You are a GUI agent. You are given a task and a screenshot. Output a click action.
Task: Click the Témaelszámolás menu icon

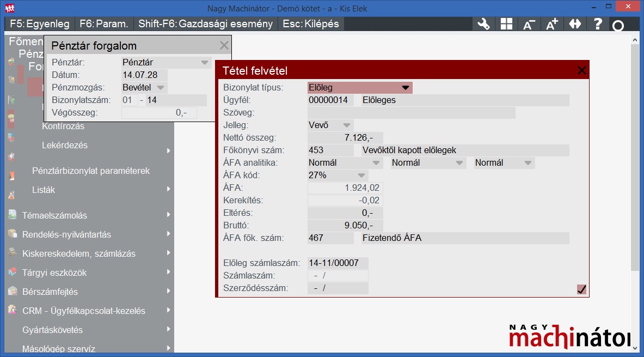[x=13, y=214]
